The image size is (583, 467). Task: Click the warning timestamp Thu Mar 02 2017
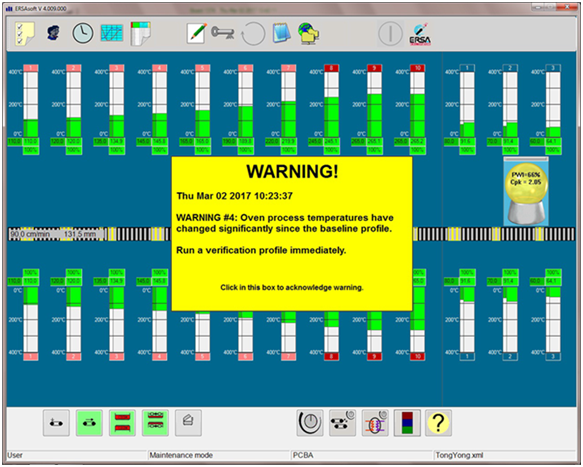coord(234,196)
